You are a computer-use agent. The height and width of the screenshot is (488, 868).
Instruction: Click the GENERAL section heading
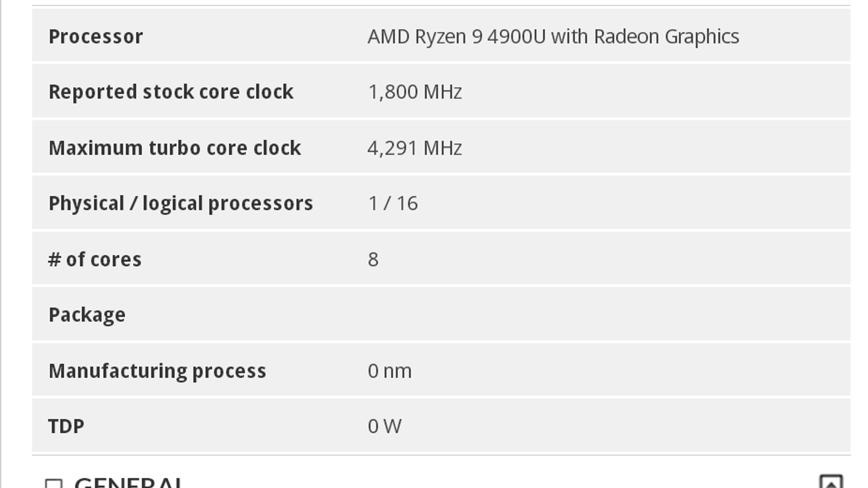coord(129,482)
